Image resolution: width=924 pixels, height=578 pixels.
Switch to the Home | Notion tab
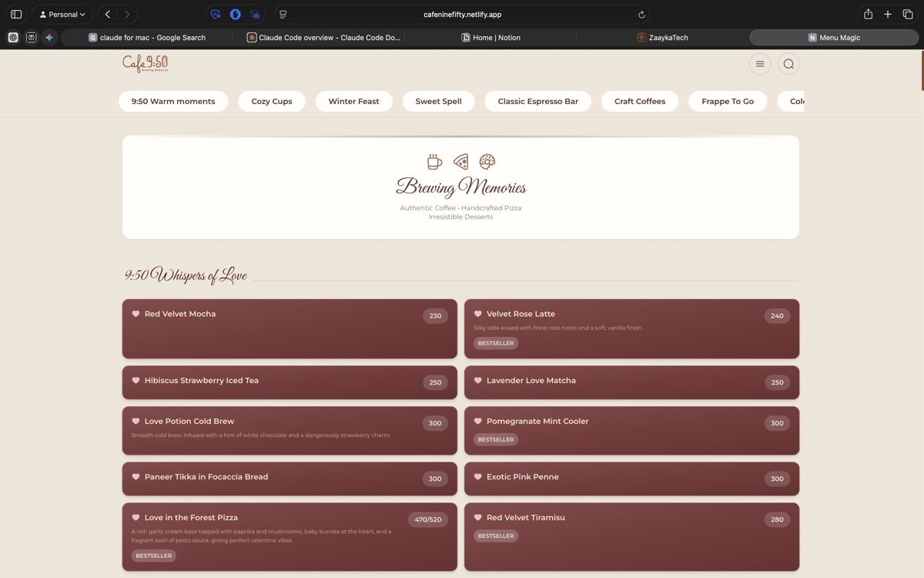[490, 37]
